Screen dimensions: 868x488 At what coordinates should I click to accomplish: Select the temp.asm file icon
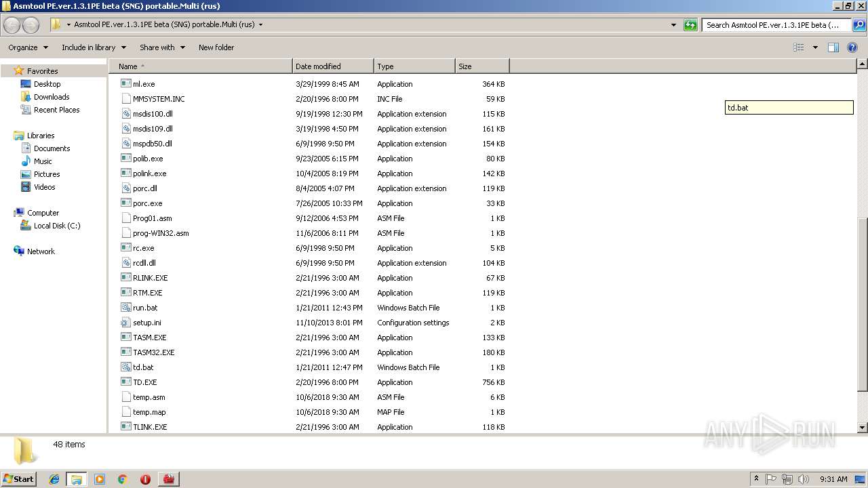(125, 396)
